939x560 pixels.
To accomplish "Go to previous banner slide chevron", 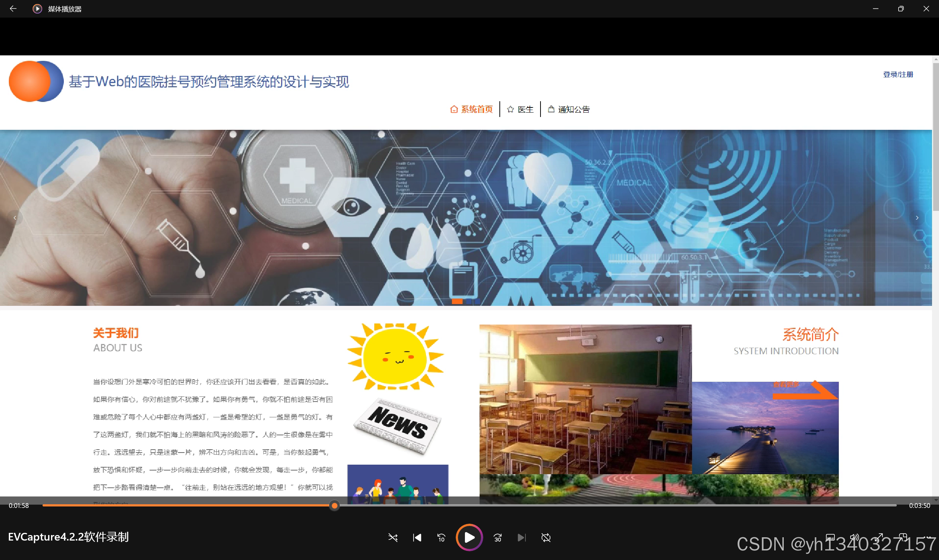I will click(x=15, y=218).
